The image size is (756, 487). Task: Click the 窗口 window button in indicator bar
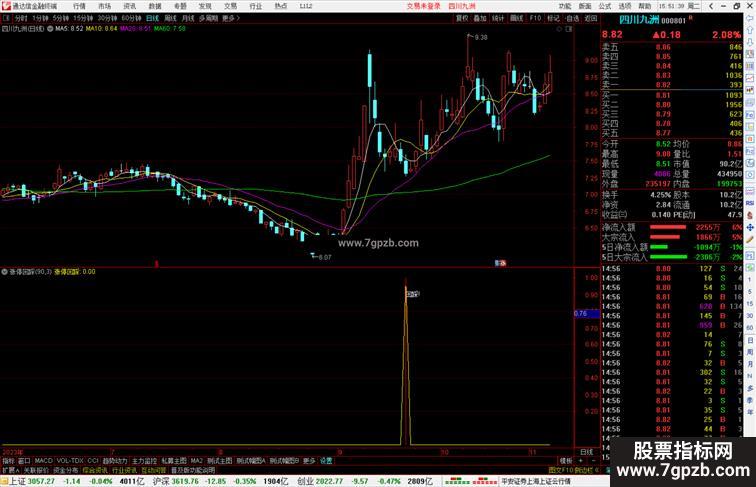point(24,461)
